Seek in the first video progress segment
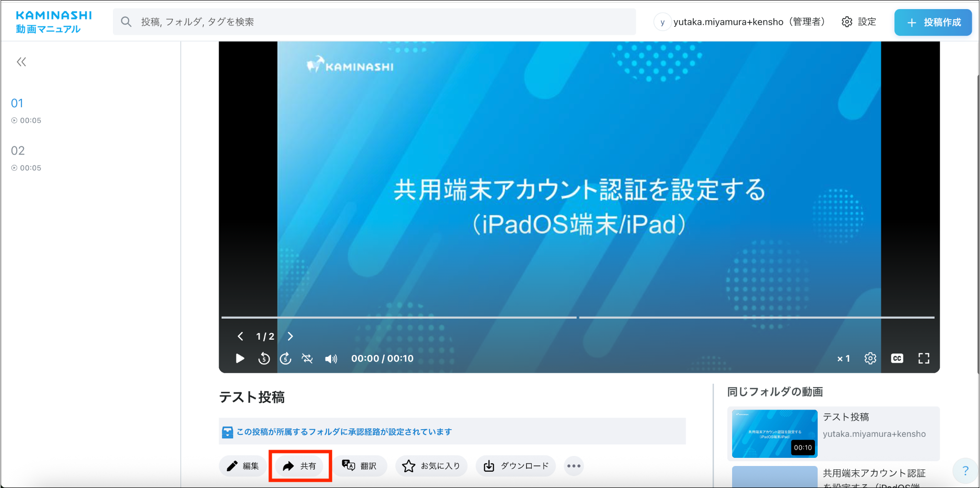980x488 pixels. pyautogui.click(x=399, y=317)
